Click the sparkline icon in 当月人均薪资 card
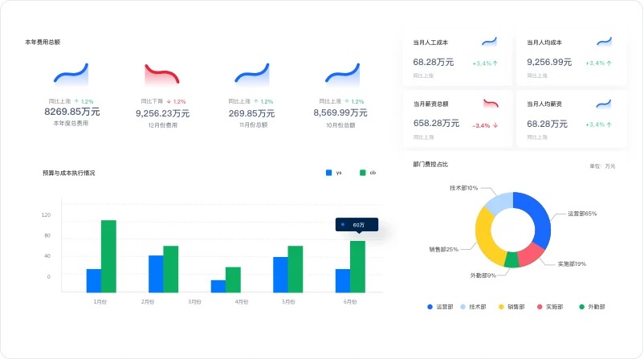The image size is (644, 359). (x=603, y=104)
